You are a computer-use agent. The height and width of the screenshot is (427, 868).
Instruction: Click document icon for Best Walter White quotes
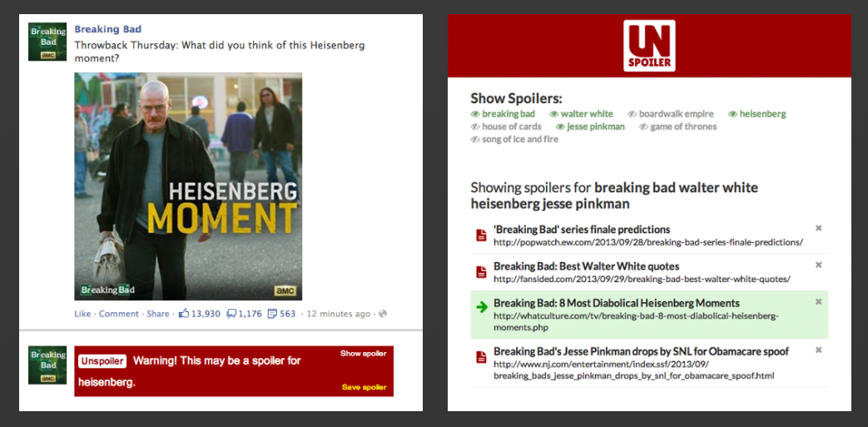(482, 272)
